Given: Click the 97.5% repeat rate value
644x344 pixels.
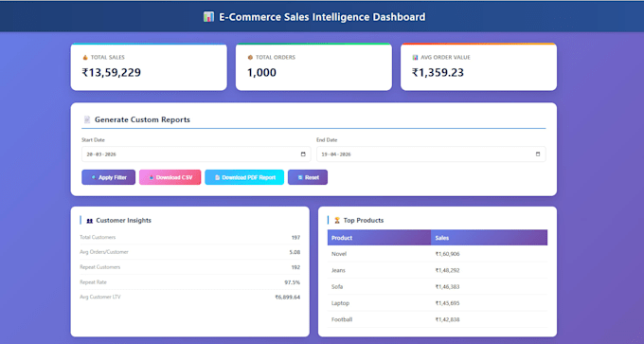Looking at the screenshot, I should click(294, 282).
